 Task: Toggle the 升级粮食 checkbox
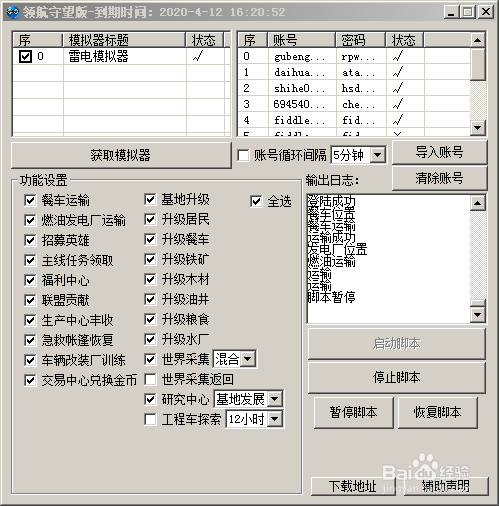[x=150, y=319]
